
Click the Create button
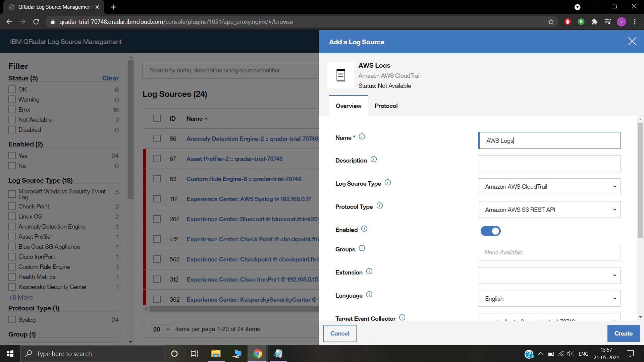[x=624, y=334]
